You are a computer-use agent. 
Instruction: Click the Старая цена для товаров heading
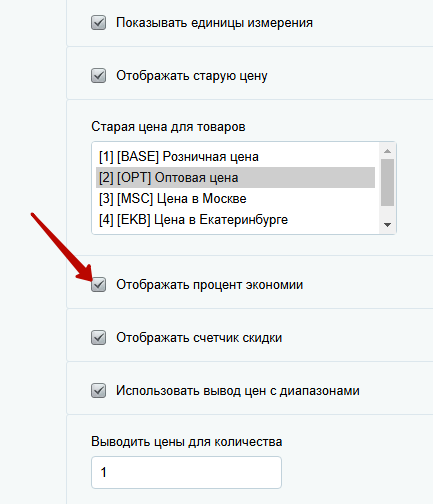tap(168, 127)
